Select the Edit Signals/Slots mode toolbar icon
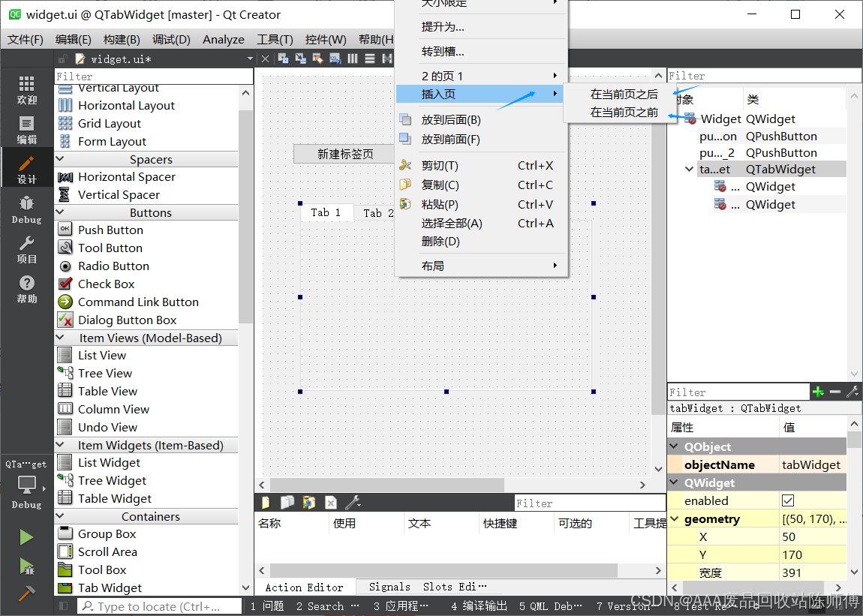This screenshot has width=863, height=616. [x=301, y=58]
